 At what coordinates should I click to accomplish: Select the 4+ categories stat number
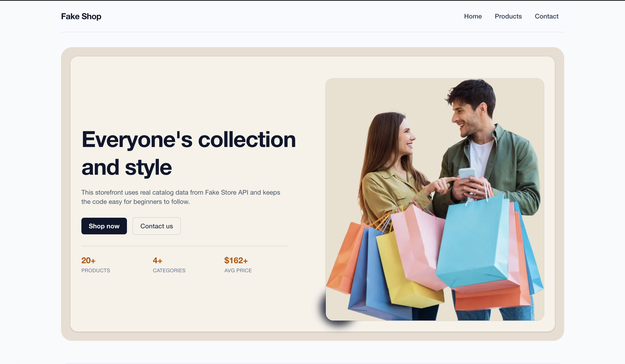pos(157,260)
